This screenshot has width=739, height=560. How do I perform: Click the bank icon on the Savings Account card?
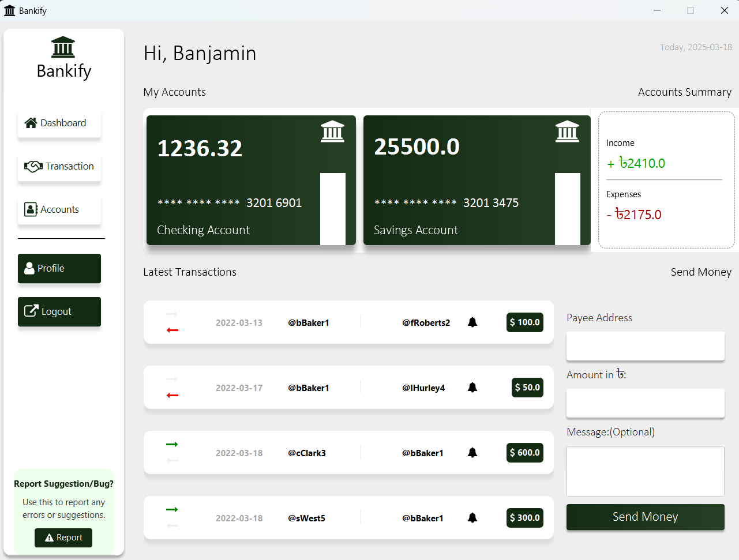[x=567, y=131]
